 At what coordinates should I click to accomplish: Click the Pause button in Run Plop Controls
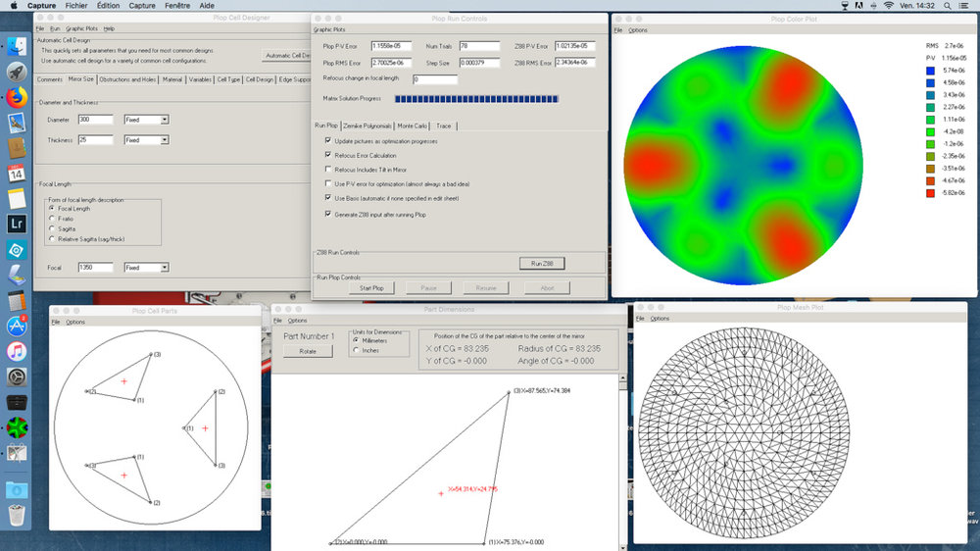(429, 287)
